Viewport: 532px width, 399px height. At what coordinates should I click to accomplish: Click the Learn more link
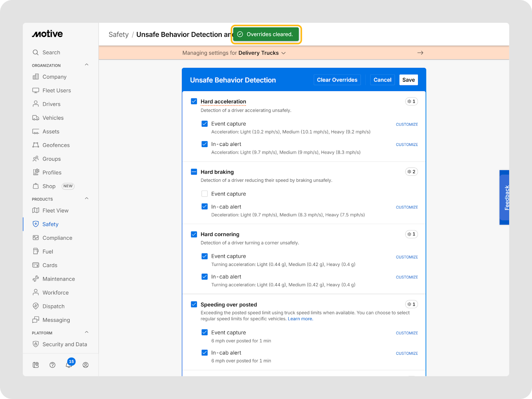pyautogui.click(x=300, y=319)
